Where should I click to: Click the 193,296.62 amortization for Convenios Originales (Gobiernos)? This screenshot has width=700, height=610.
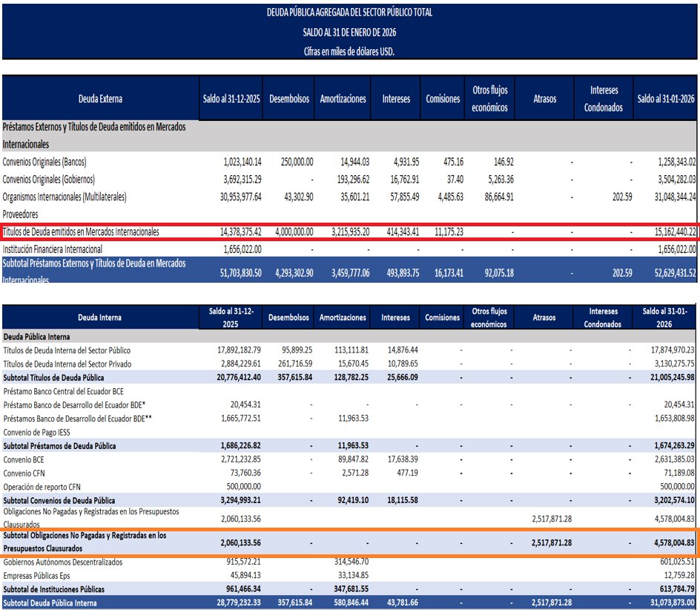point(353,179)
